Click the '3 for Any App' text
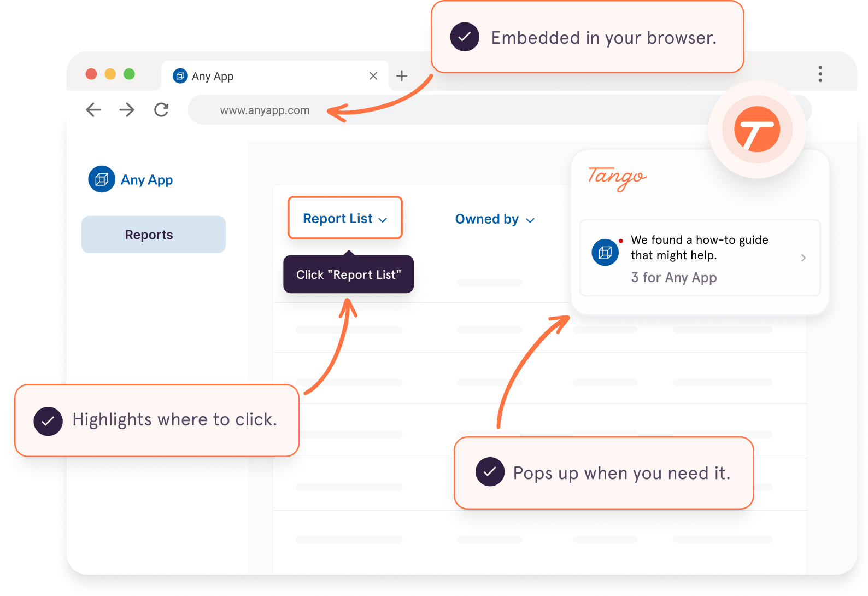Image resolution: width=868 pixels, height=596 pixels. pyautogui.click(x=674, y=278)
